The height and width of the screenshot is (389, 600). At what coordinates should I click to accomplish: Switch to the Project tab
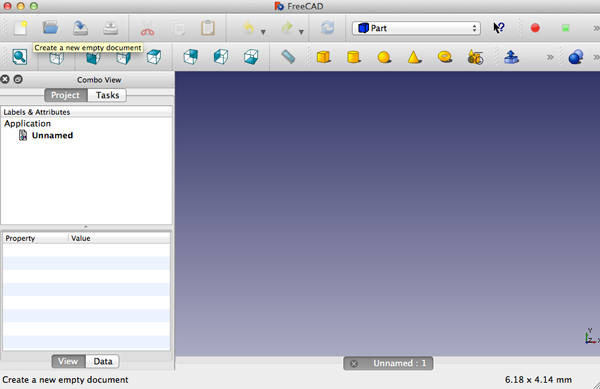point(65,95)
